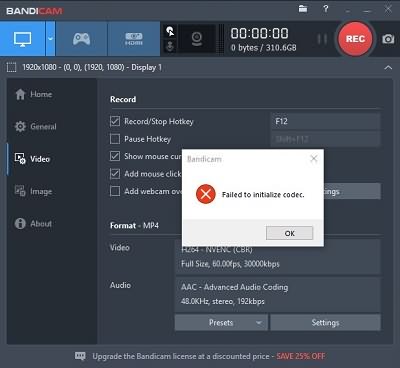Click the red error icon in dialog
The width and height of the screenshot is (400, 368).
tap(206, 194)
